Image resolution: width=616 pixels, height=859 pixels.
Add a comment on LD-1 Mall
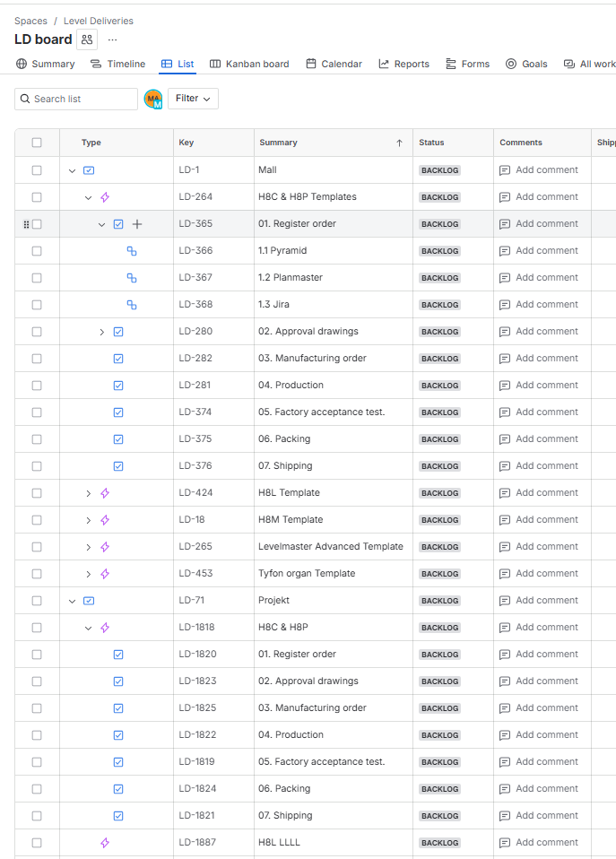[x=539, y=169]
